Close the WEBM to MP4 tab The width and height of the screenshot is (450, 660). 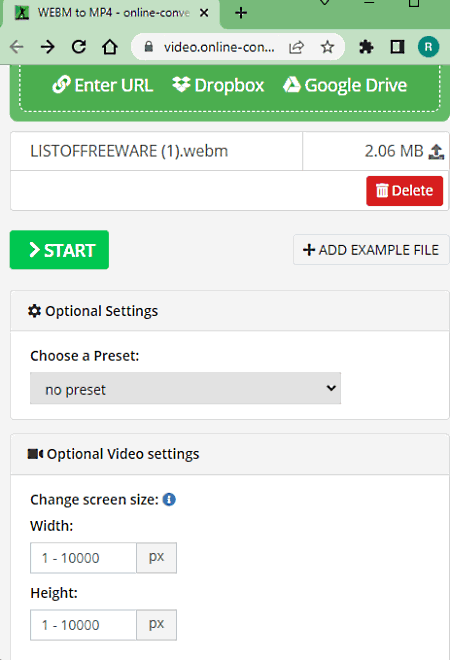tap(204, 13)
